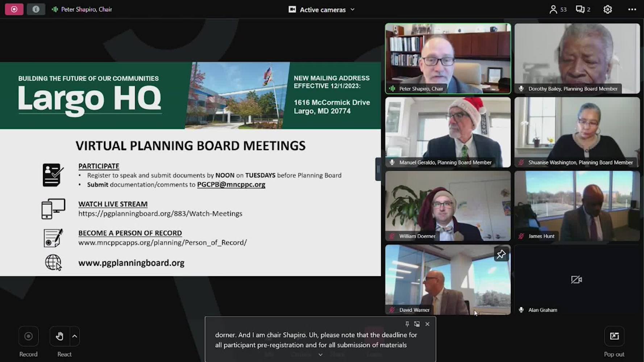Viewport: 644px width, 362px height.
Task: Open the more options ellipsis menu
Action: click(x=632, y=9)
